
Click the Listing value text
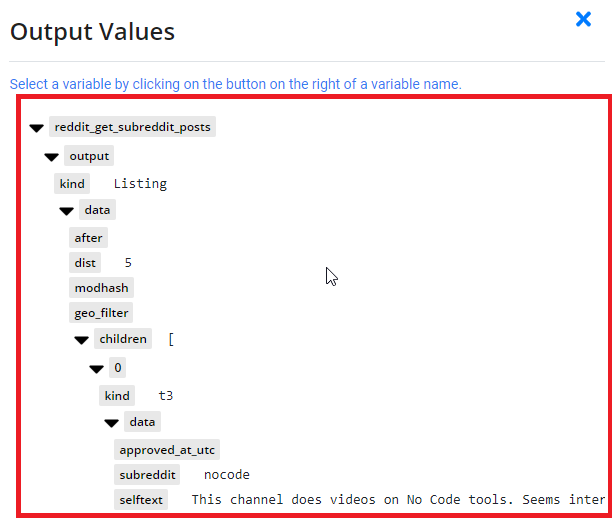(141, 183)
